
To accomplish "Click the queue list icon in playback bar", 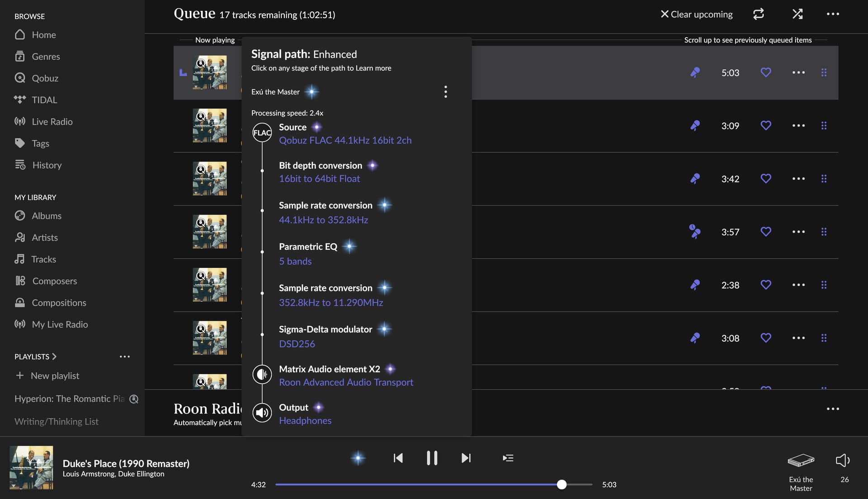I will click(x=508, y=458).
